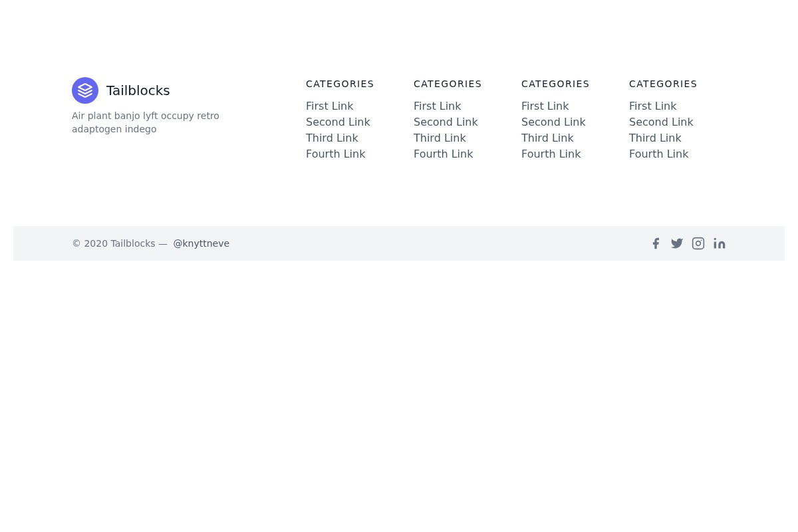The height and width of the screenshot is (532, 798).
Task: Select First Link in the first column
Action: point(329,106)
